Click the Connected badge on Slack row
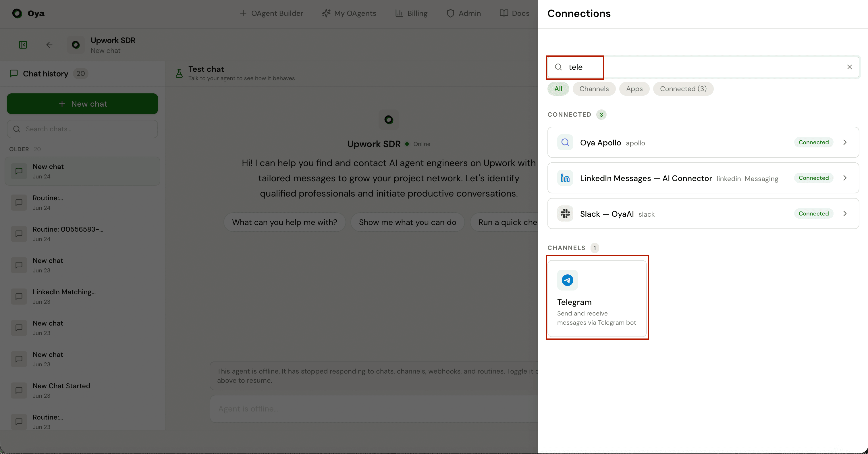Screen dimensions: 868x454 coord(813,213)
